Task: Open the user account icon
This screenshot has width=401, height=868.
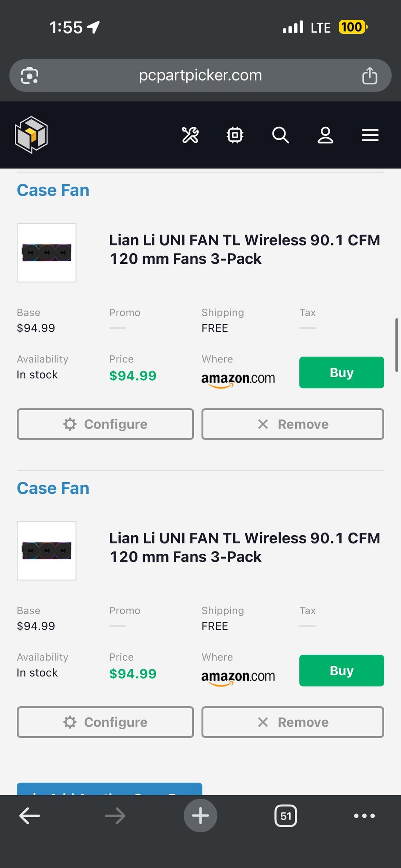Action: [x=325, y=135]
